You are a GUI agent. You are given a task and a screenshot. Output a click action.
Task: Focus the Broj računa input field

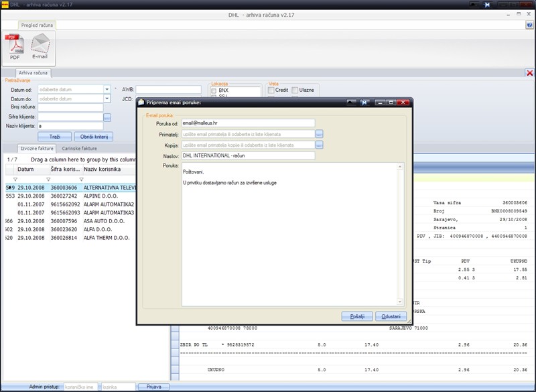click(x=70, y=107)
